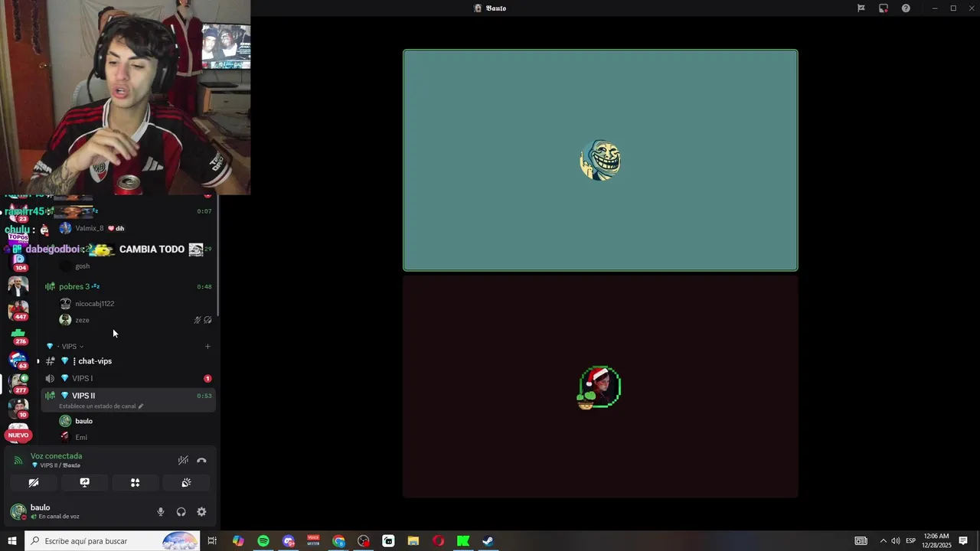
Task: Open Voicemeeter from the taskbar
Action: (313, 541)
